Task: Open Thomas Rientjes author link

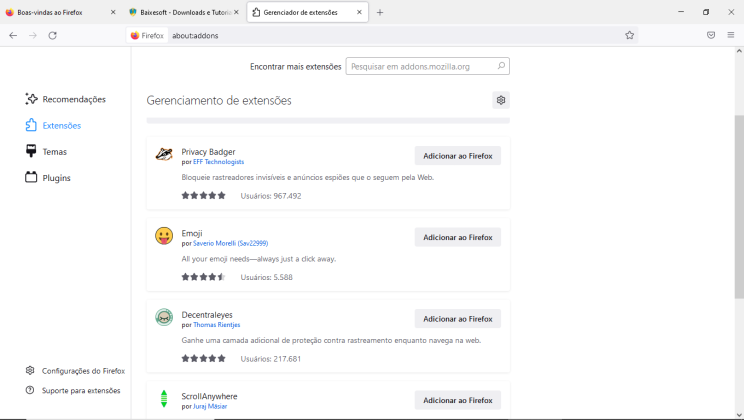Action: click(216, 325)
